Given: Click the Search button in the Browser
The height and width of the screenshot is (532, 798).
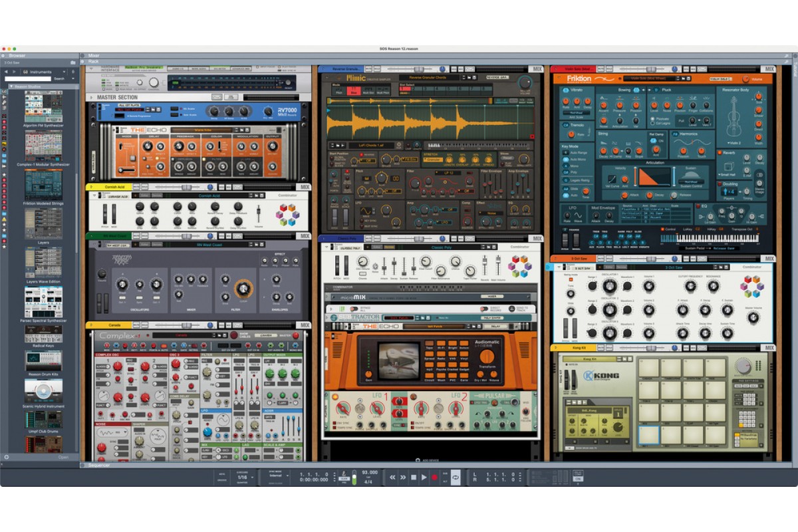Looking at the screenshot, I should click(59, 78).
